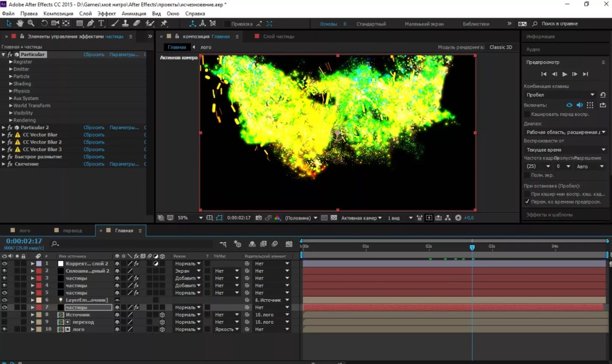Screen dimensions: 612x364
Task: Click the red label swatch of layer 3
Action: [x=39, y=278]
